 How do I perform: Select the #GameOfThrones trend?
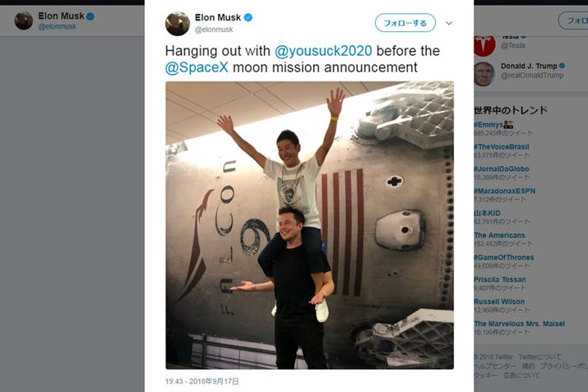[x=503, y=257]
